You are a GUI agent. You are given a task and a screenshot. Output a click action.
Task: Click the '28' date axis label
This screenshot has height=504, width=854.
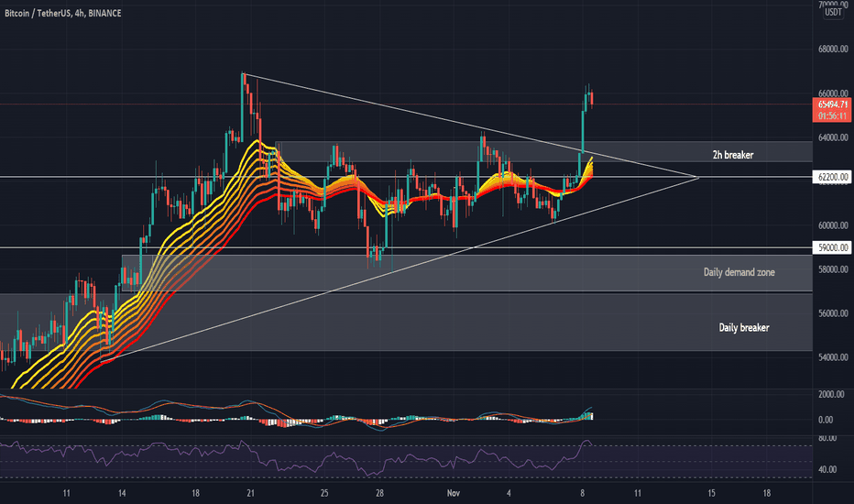point(379,493)
